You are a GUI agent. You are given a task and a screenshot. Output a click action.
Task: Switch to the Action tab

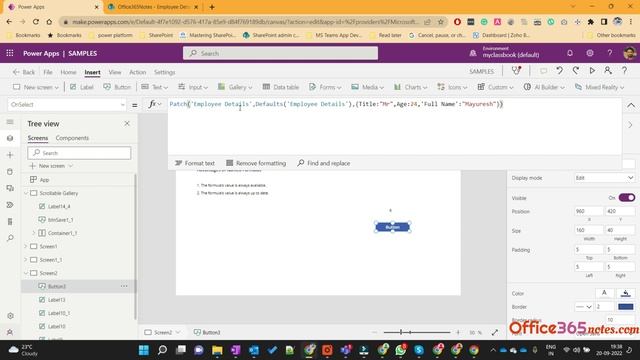pos(138,72)
